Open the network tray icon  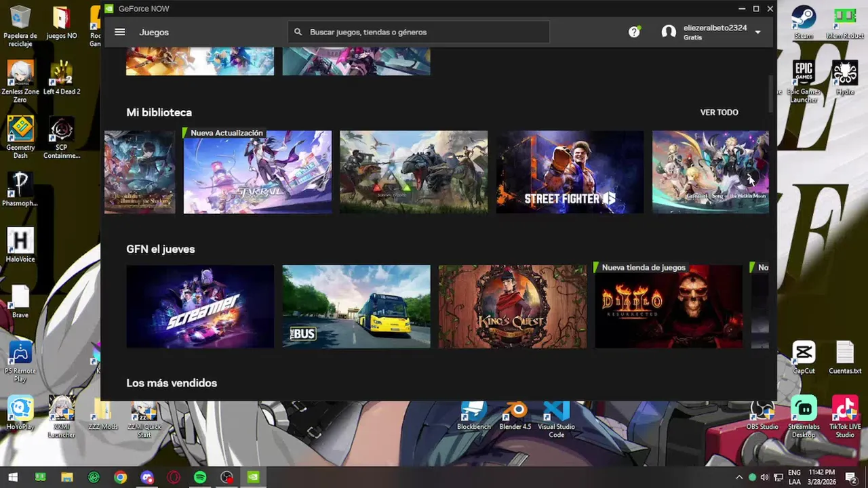click(778, 477)
